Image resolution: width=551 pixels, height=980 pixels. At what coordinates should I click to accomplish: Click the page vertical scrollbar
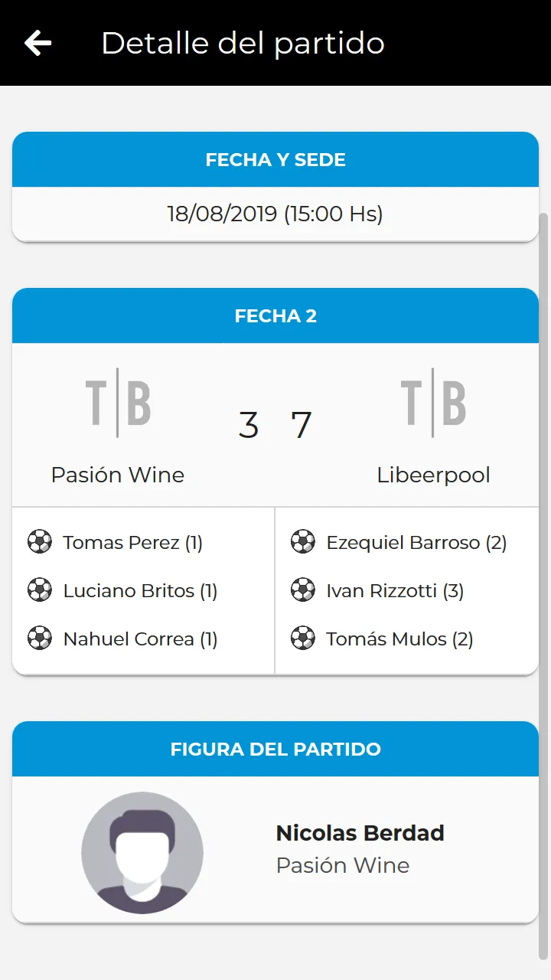tap(544, 584)
